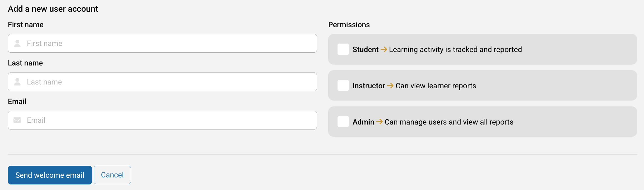Select the Email input field

click(162, 120)
